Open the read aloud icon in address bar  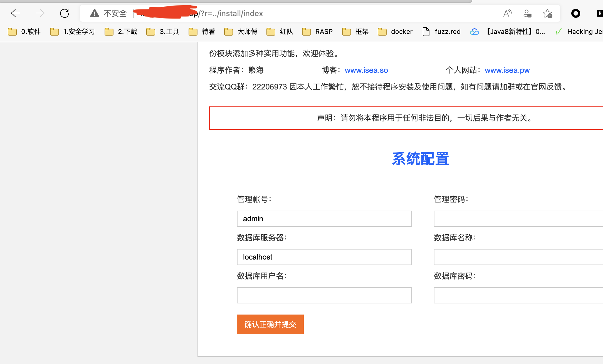coord(508,13)
